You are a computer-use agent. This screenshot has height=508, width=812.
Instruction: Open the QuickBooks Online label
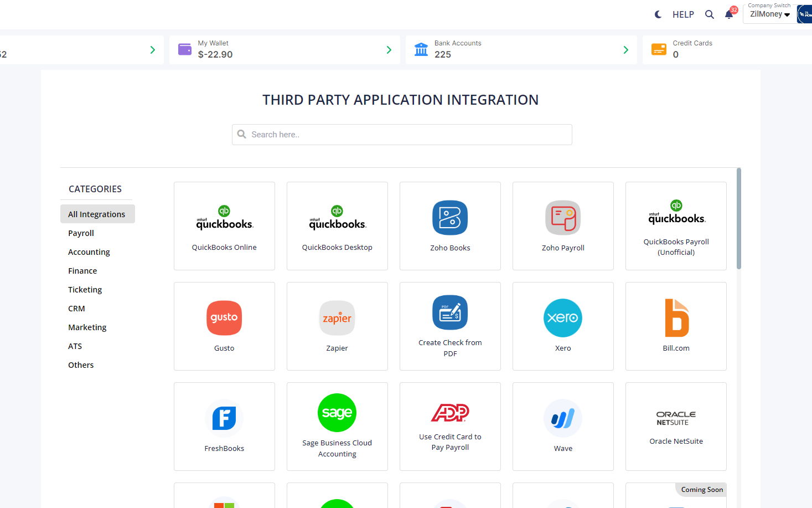click(224, 248)
